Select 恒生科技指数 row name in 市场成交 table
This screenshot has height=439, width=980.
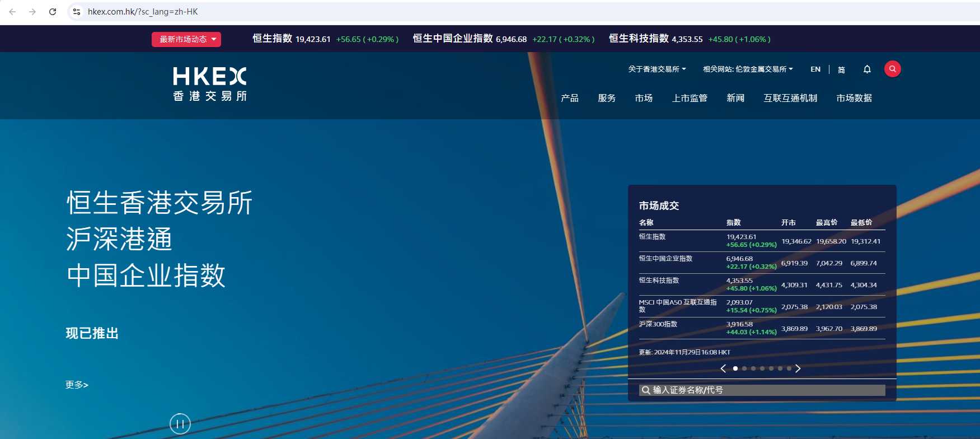(659, 281)
